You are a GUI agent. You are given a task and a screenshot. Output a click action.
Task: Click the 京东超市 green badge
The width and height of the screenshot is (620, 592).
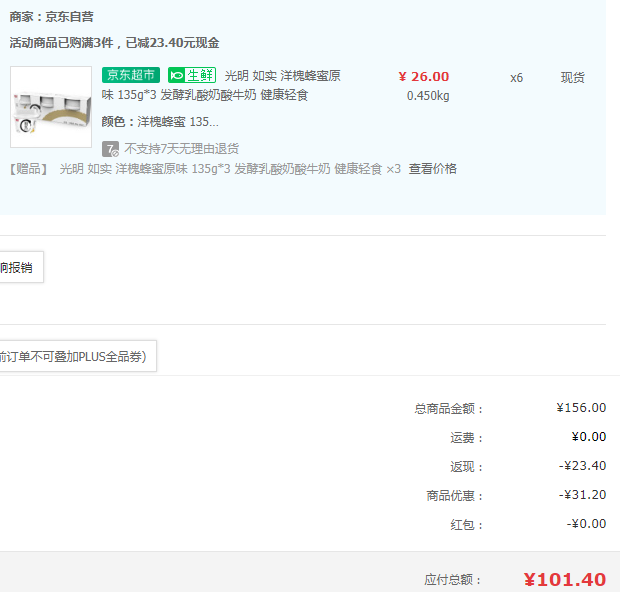pos(131,75)
